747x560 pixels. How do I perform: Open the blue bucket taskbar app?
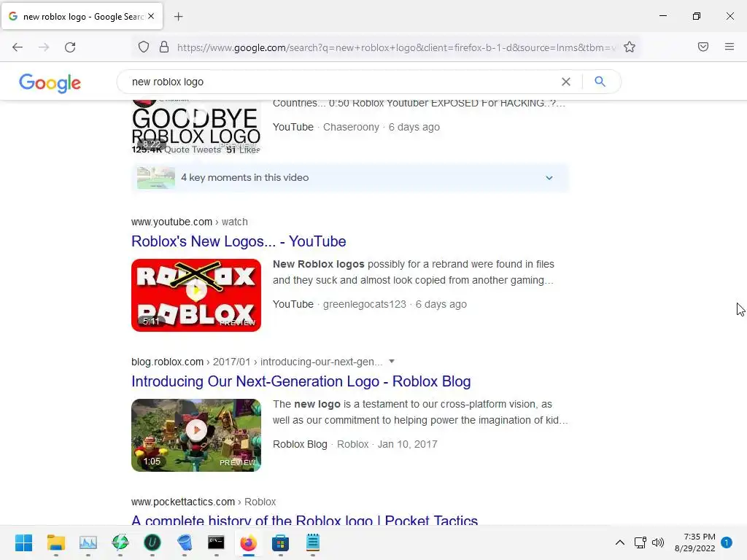coord(185,542)
